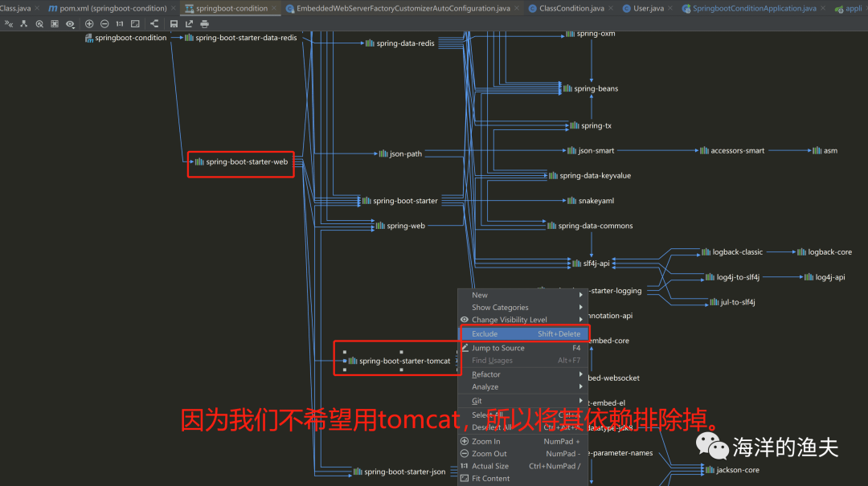The width and height of the screenshot is (868, 486).
Task: Close the EmbeddedWebServerFactoryCustomizerAutoConfiguration.java tab
Action: [x=517, y=8]
